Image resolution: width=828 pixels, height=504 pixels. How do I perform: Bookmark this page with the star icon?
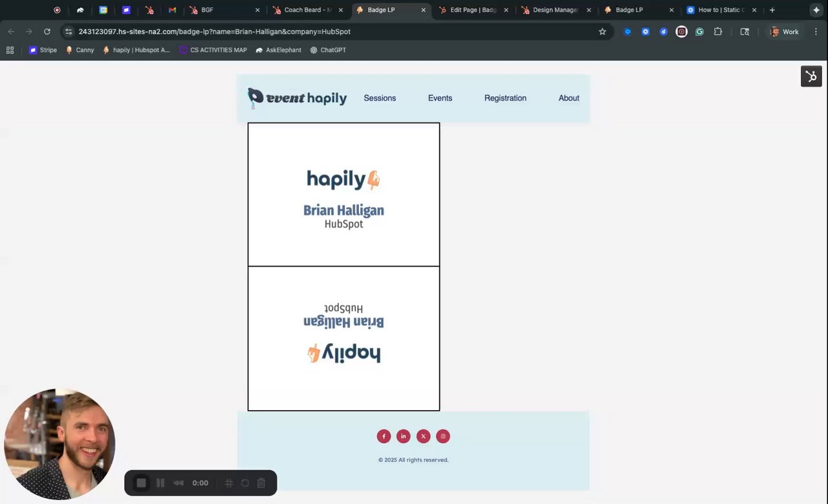pyautogui.click(x=602, y=32)
